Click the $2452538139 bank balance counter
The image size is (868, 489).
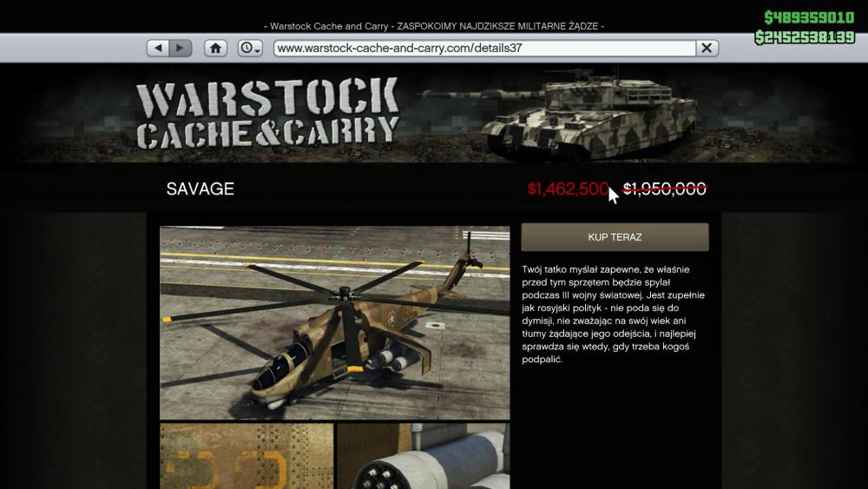coord(805,37)
